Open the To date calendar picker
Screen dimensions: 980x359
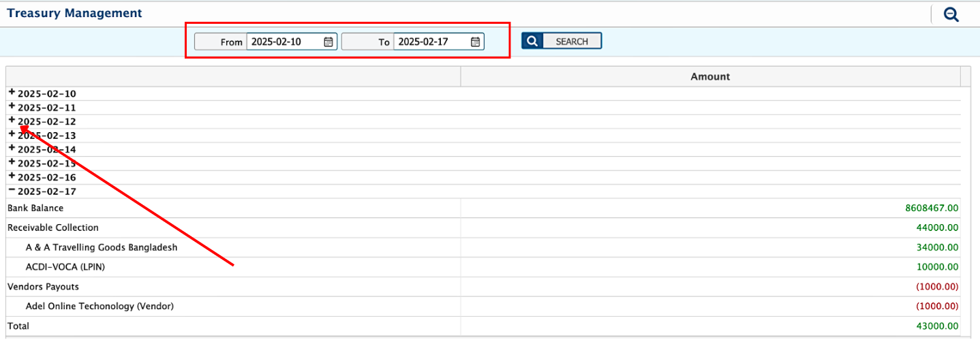pos(475,42)
